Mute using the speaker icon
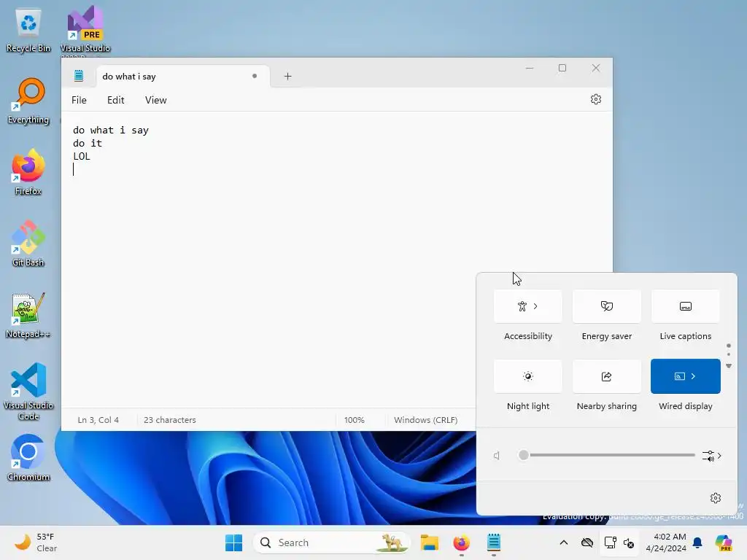747x560 pixels. point(497,456)
